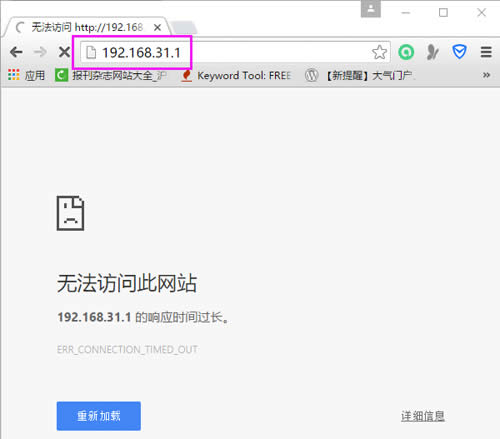Screen dimensions: 500x439
Task: Close the current tab
Action: 157,27
